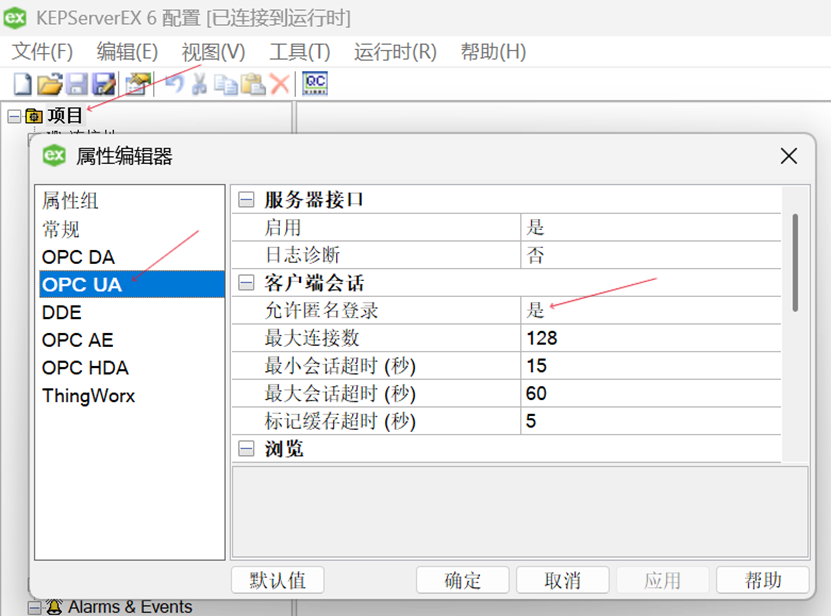Edit the 最大连接数 value 128
The image size is (831, 616).
tap(651, 338)
